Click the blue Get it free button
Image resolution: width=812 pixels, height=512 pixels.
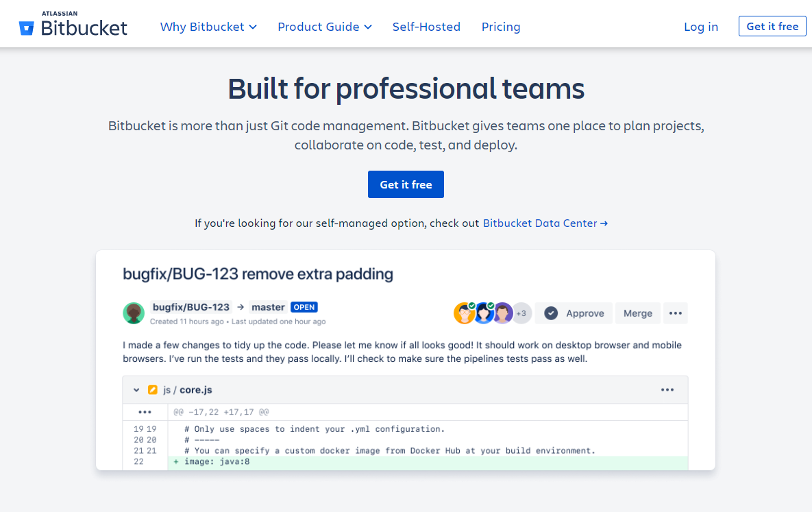click(406, 184)
